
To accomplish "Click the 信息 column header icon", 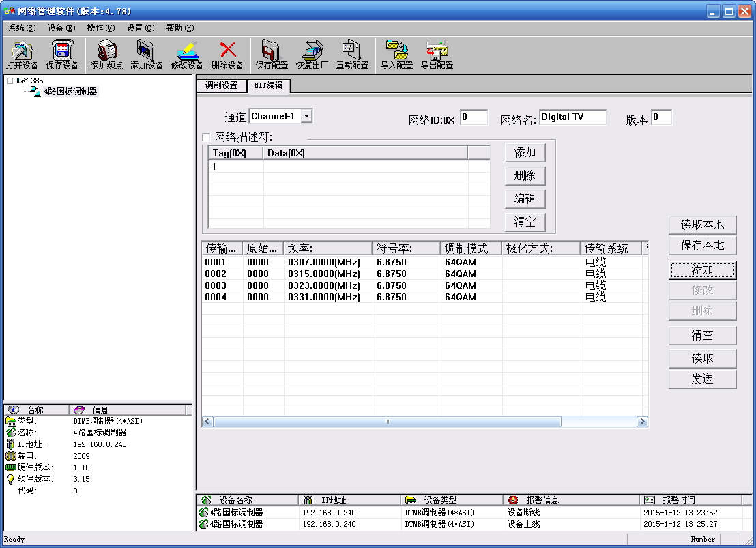I will [x=79, y=410].
